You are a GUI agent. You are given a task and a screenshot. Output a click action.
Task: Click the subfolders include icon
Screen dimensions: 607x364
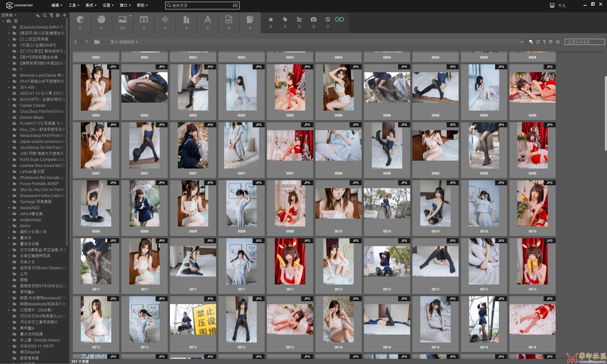(x=531, y=42)
